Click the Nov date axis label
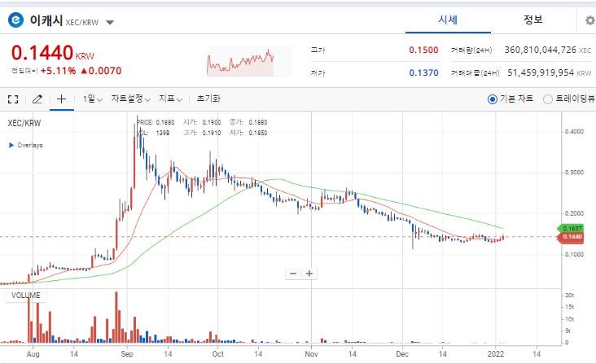 tap(311, 353)
